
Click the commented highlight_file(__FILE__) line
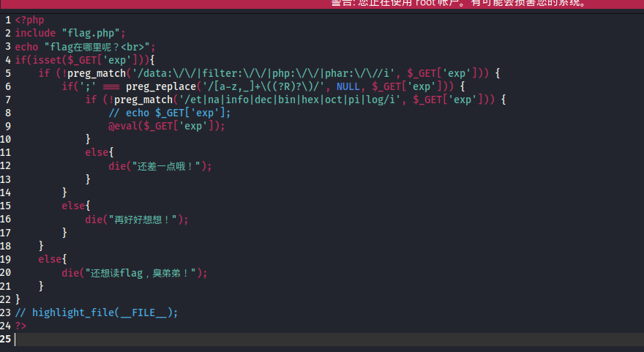tap(97, 312)
